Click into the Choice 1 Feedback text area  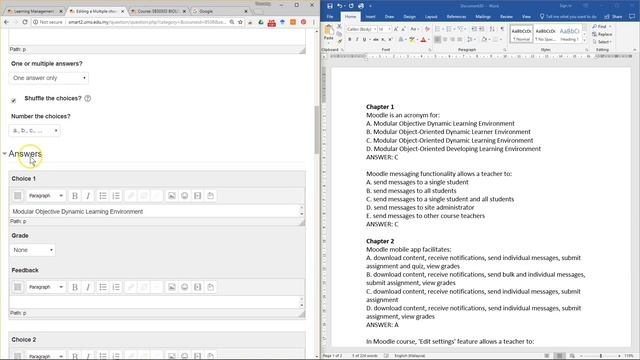pyautogui.click(x=154, y=302)
